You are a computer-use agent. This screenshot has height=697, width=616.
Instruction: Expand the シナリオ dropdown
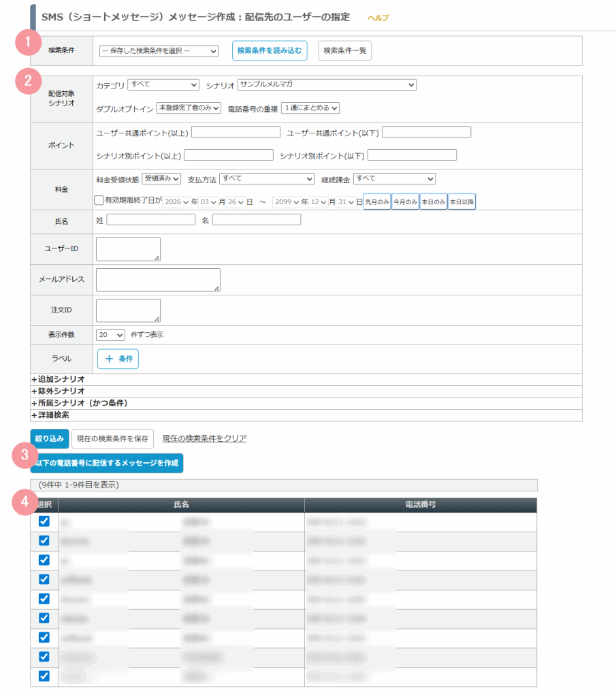click(327, 85)
